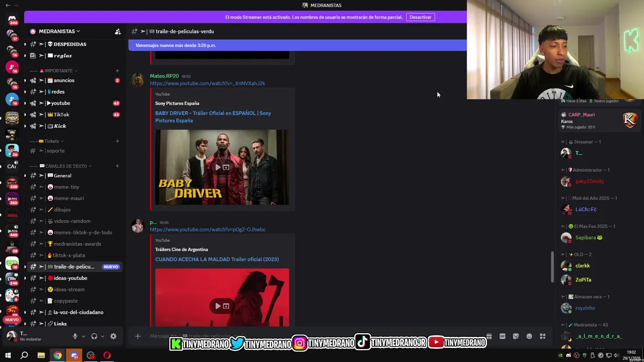The height and width of the screenshot is (362, 644).
Task: Go back with the left arrow in title bar
Action: pyautogui.click(x=8, y=5)
